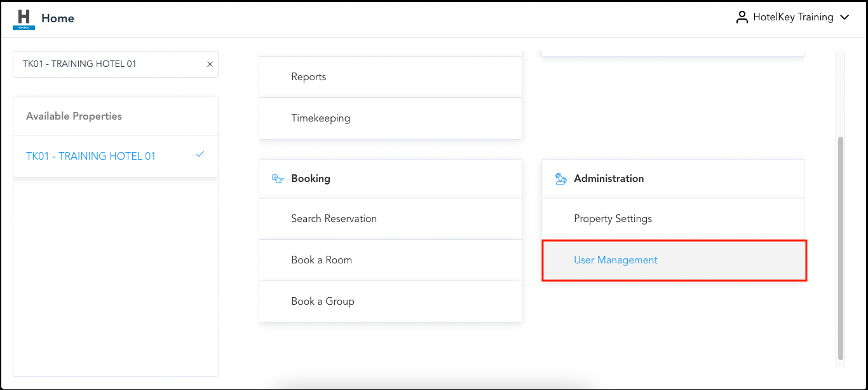Screen dimensions: 868x390
Task: Select Book a Group
Action: pos(323,301)
